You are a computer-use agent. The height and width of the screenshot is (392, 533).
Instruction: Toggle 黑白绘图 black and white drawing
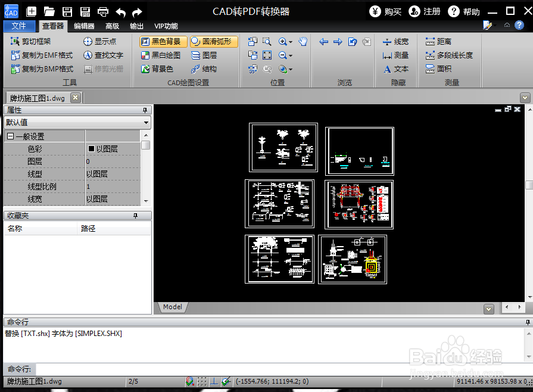coord(160,55)
